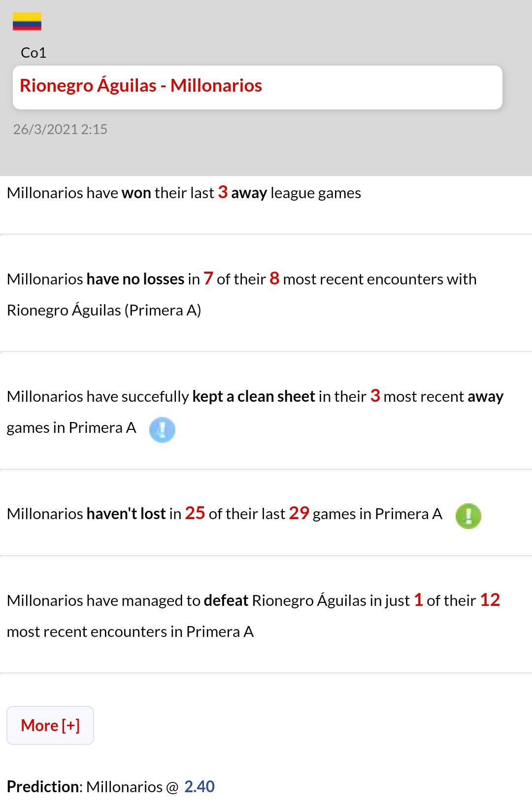Select the Co1 league label
Viewport: 532px width, 808px height.
coord(33,53)
